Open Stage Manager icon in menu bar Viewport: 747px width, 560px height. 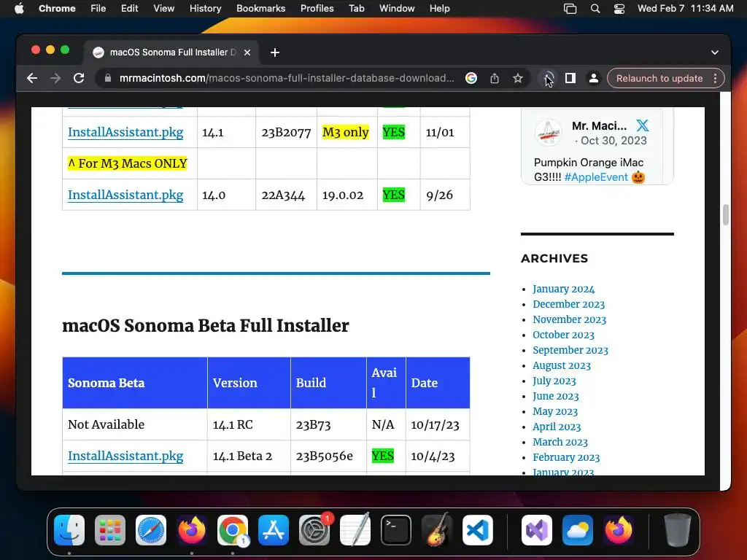[x=570, y=9]
